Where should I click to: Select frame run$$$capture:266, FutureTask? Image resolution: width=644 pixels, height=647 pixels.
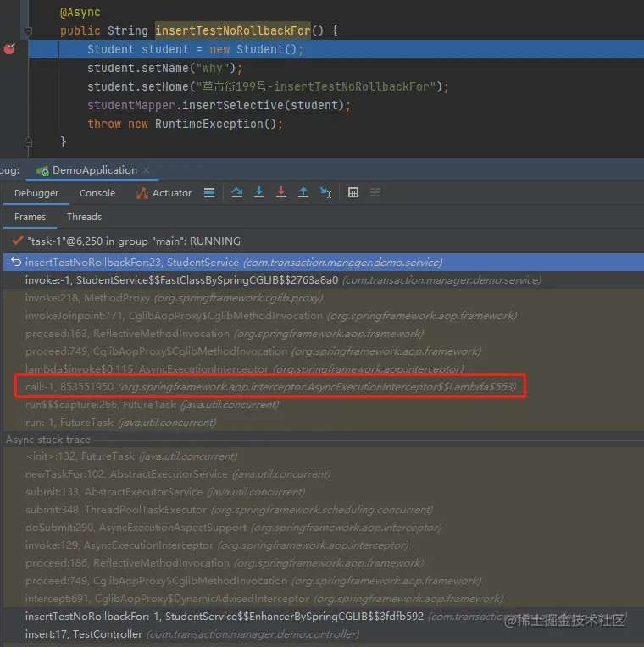[x=323, y=405]
